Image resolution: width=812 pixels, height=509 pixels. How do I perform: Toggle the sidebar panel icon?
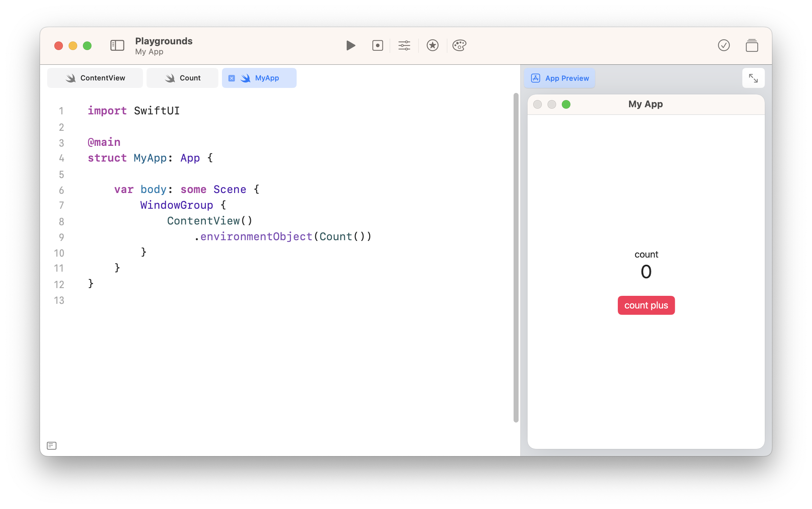point(117,45)
